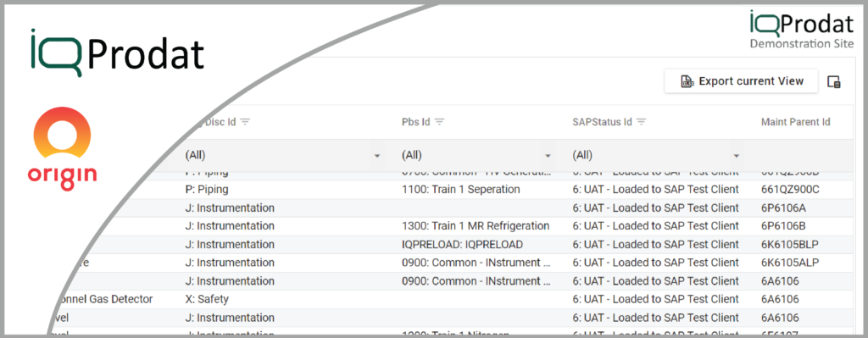The image size is (868, 338).
Task: Click the spreadsheet icon in Export button
Action: 687,82
